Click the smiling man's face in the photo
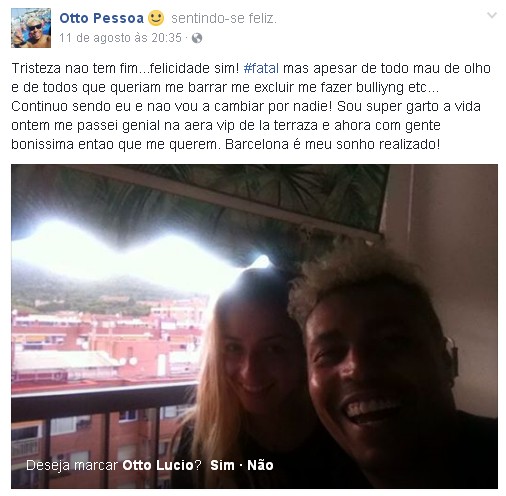The height and width of the screenshot is (496, 506). [373, 363]
